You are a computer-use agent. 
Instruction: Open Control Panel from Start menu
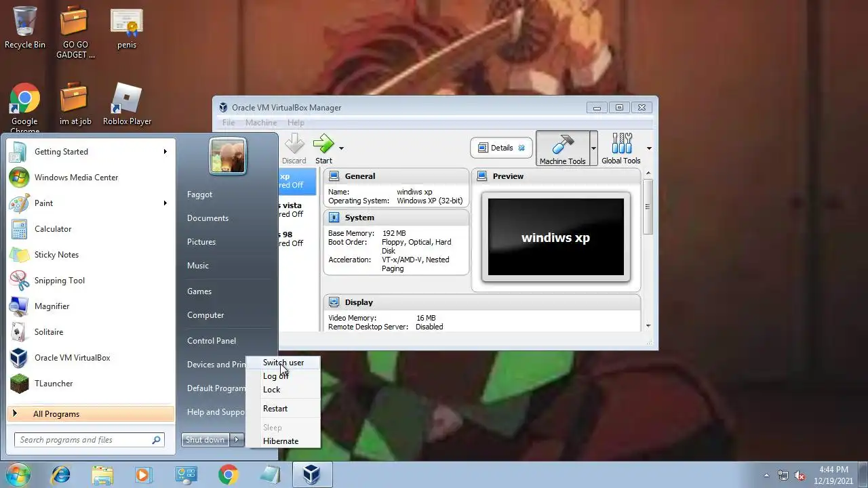point(212,341)
